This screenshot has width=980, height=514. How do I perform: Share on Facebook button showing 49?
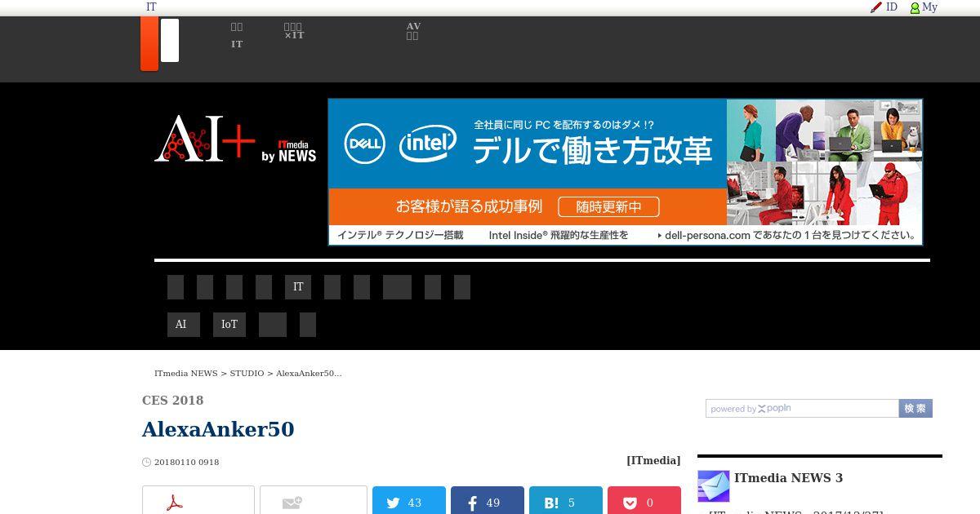pos(488,501)
